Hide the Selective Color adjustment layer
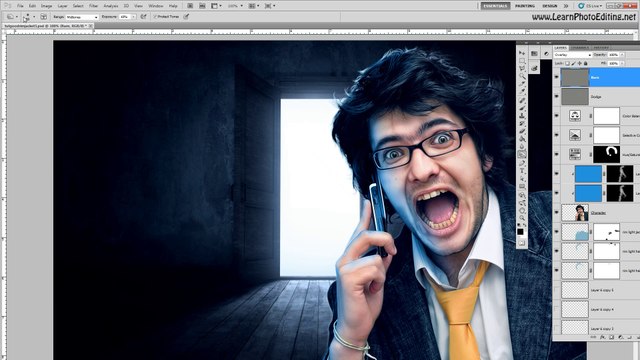Image resolution: width=640 pixels, height=360 pixels. pos(556,135)
